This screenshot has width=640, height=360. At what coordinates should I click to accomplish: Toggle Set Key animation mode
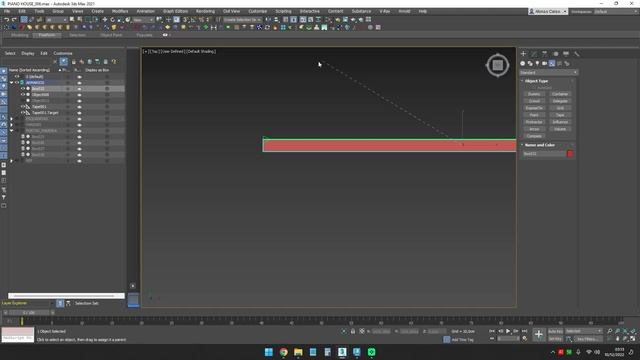(x=555, y=339)
